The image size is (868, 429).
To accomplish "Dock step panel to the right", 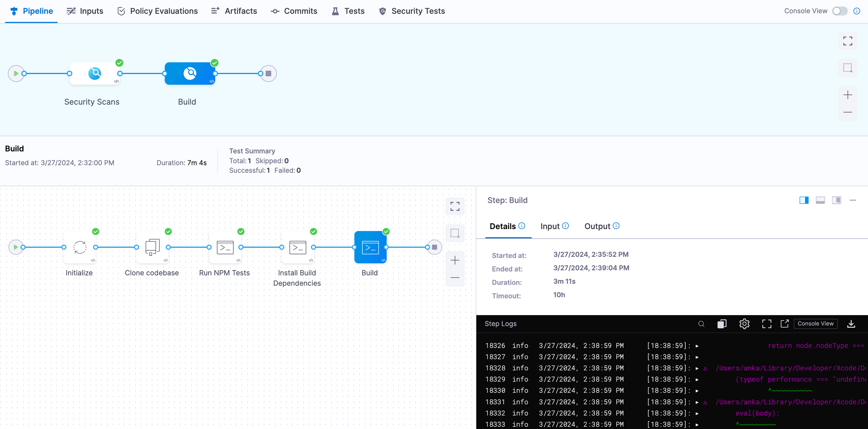I will tap(804, 200).
